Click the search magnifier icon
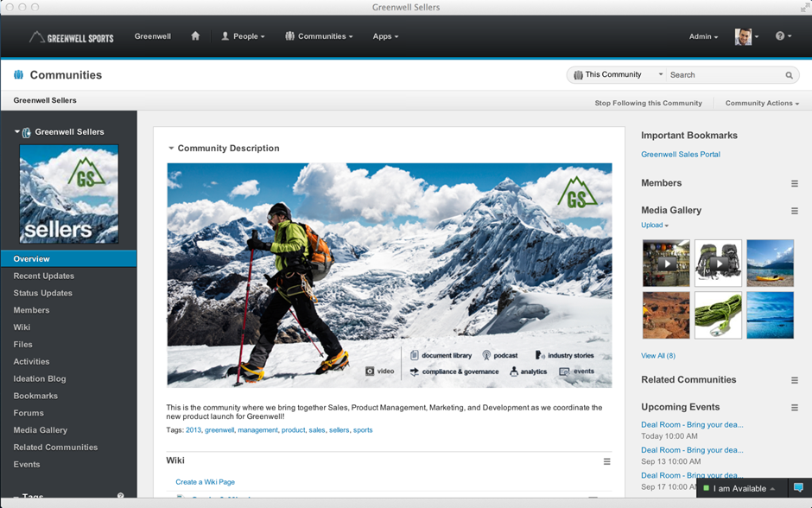Viewport: 812px width, 508px height. coord(790,75)
